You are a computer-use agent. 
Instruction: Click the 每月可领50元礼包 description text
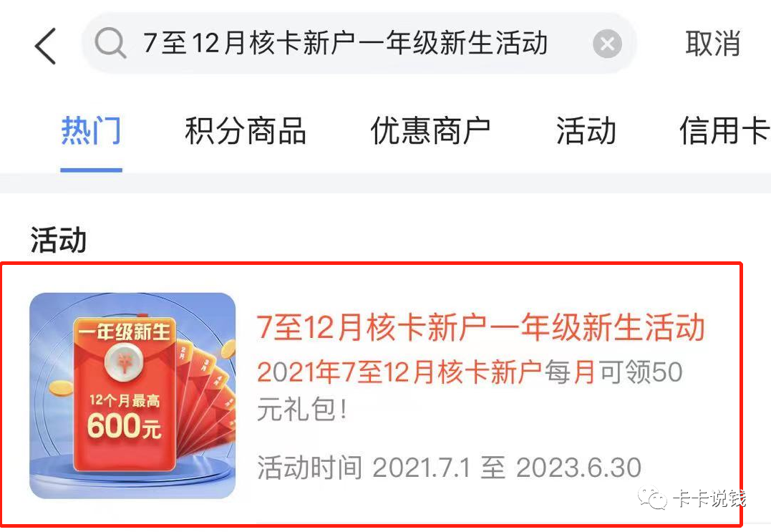[x=470, y=390]
